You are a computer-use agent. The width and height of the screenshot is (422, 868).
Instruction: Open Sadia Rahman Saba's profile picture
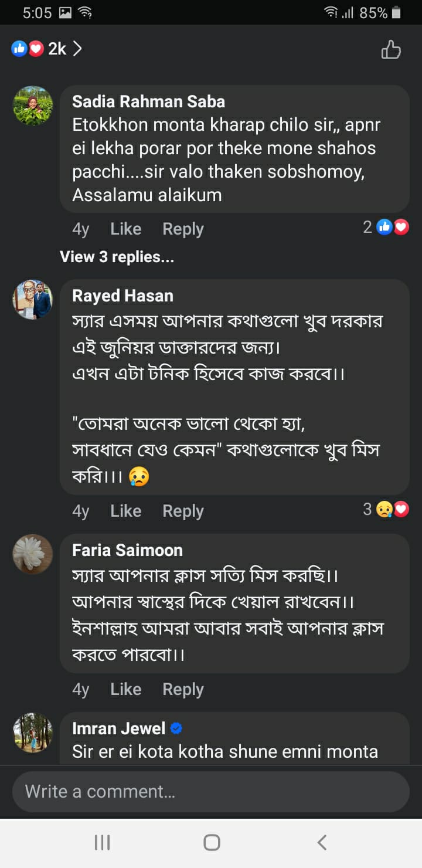[33, 106]
